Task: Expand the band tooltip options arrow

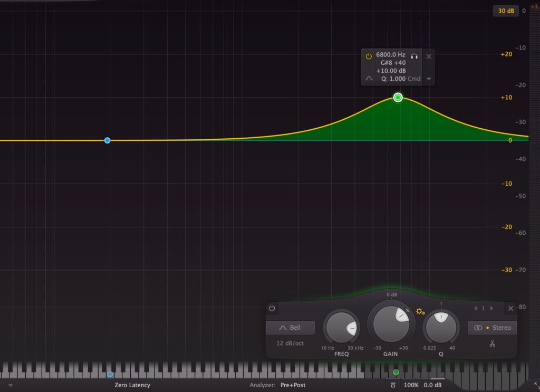Action: pyautogui.click(x=429, y=79)
